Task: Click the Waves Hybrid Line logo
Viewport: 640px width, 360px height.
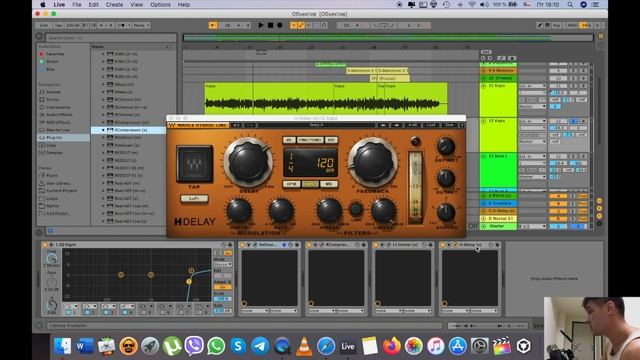Action: (x=198, y=125)
